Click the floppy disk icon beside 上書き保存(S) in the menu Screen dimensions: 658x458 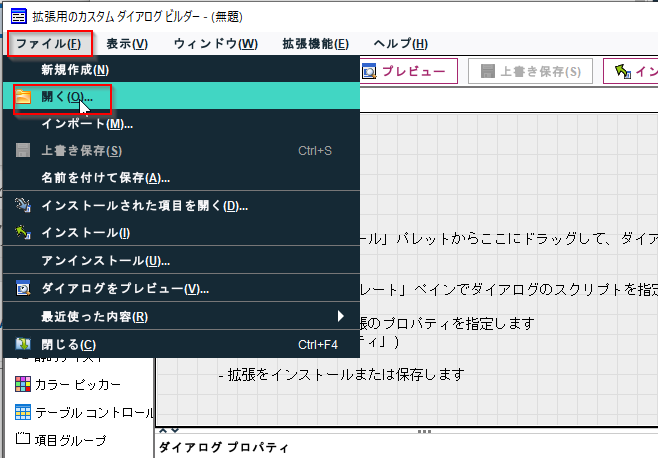click(23, 150)
